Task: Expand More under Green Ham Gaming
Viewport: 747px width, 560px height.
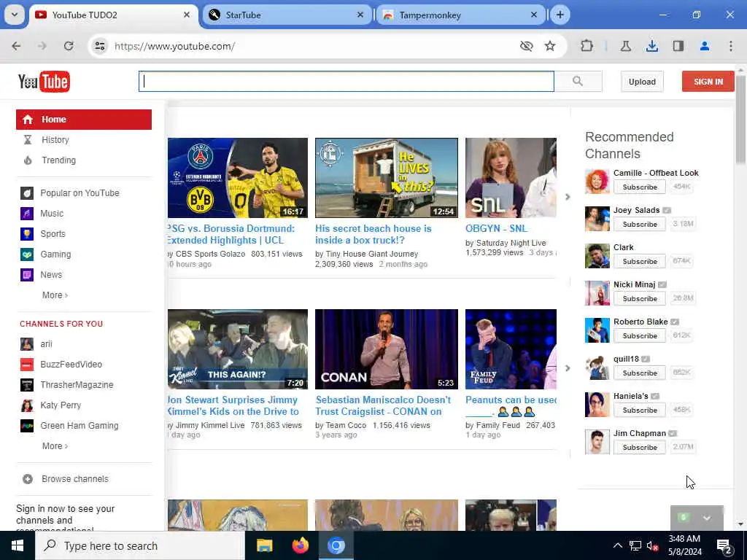Action: click(55, 446)
